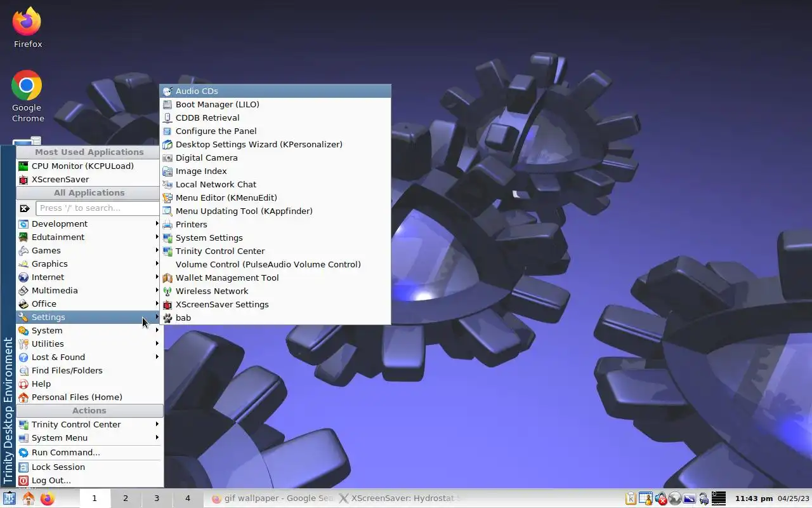Expand the Utilities submenu
This screenshot has height=508, width=812.
pyautogui.click(x=89, y=344)
